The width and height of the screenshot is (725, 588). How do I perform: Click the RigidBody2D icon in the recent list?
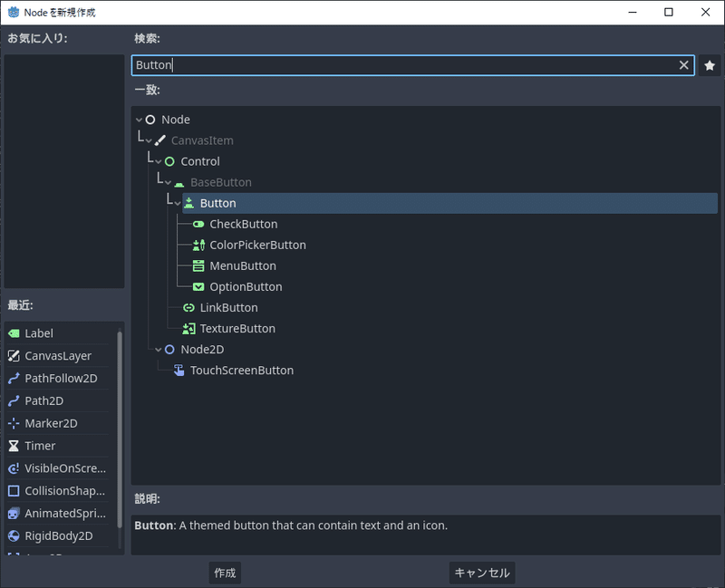pyautogui.click(x=14, y=536)
